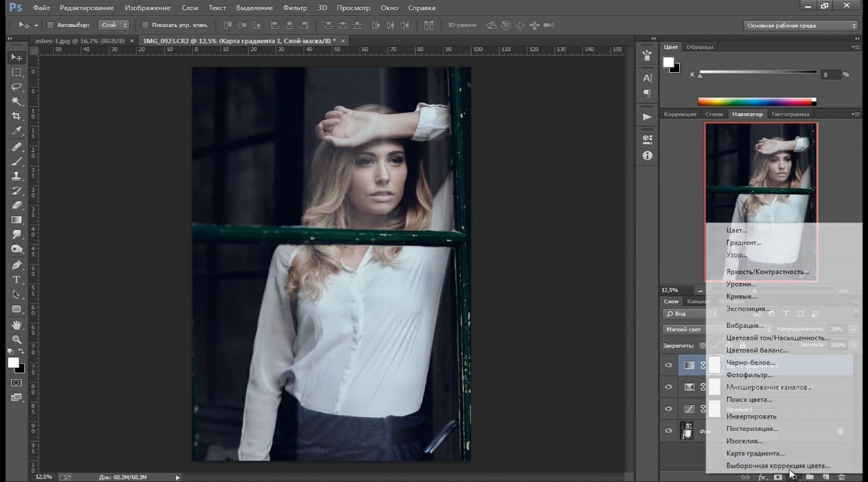Screen dimensions: 868x482
Task: Open the Фильтр menu
Action: (295, 8)
